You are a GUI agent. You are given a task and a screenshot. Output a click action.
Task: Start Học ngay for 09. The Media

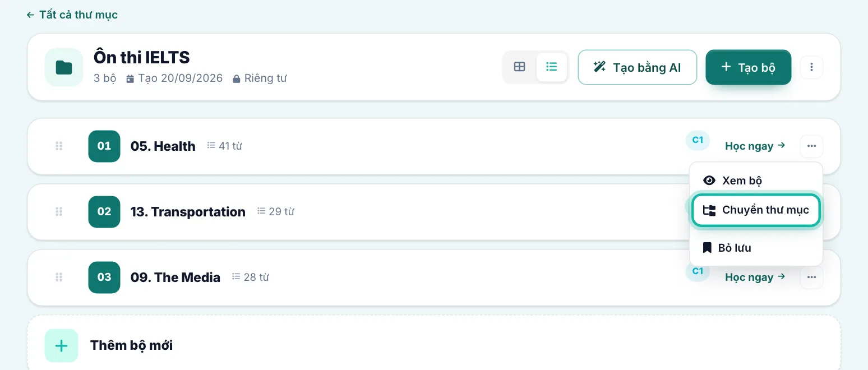click(755, 277)
